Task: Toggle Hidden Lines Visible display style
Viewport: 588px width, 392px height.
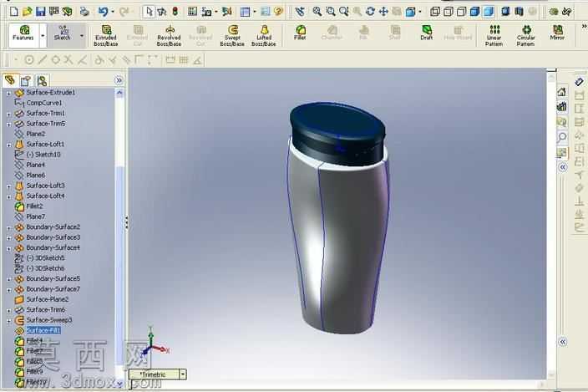Action: coord(449,12)
